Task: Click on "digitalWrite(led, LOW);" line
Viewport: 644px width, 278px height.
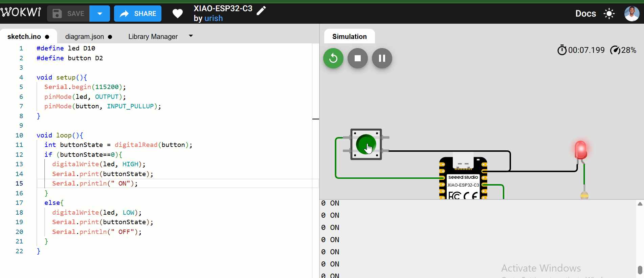Action: pyautogui.click(x=97, y=213)
